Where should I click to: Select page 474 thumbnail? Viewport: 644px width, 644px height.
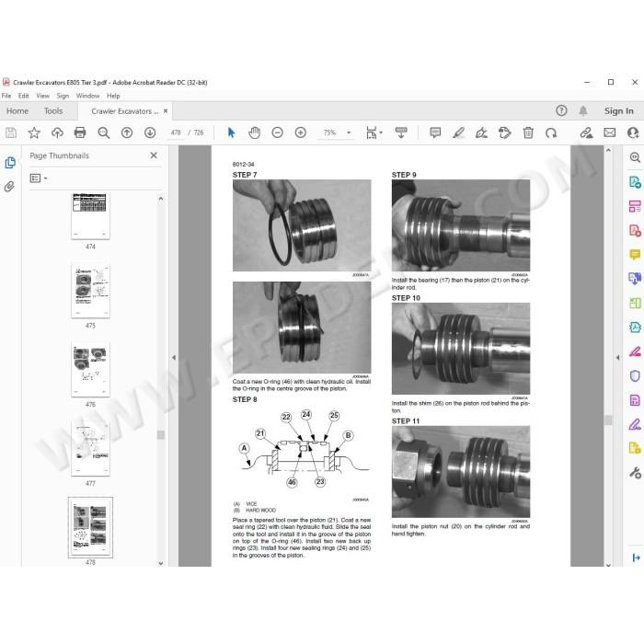pos(90,215)
